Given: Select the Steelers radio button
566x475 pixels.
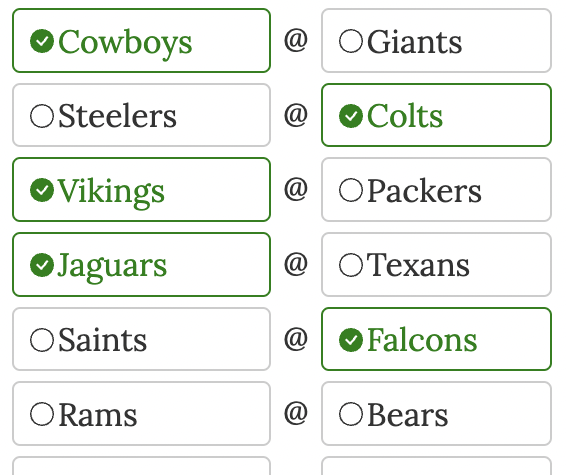Looking at the screenshot, I should tap(42, 116).
